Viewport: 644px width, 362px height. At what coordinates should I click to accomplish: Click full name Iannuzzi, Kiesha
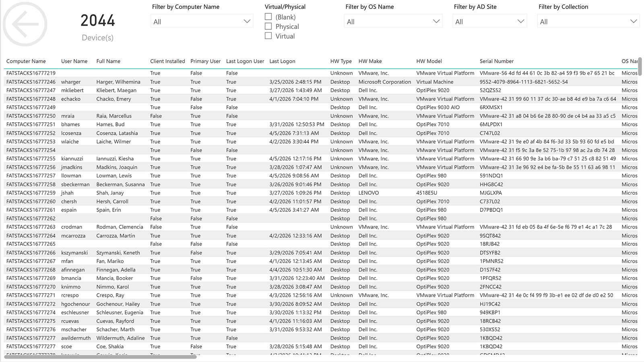115,158
